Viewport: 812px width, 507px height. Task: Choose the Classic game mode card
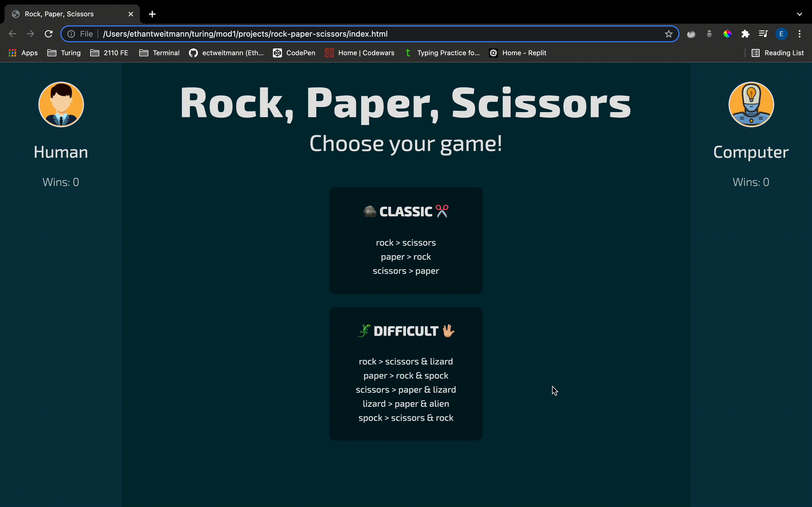tap(406, 241)
